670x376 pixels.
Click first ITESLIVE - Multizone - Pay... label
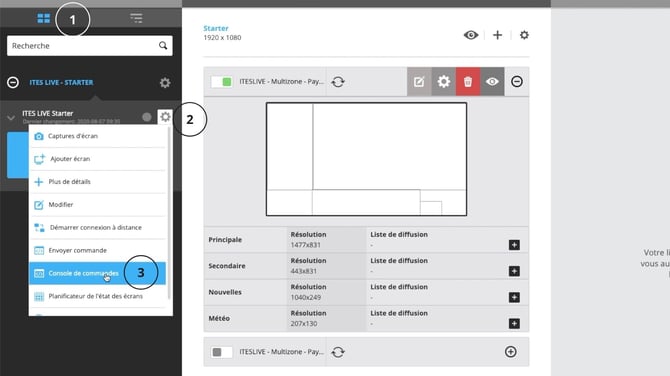click(281, 82)
